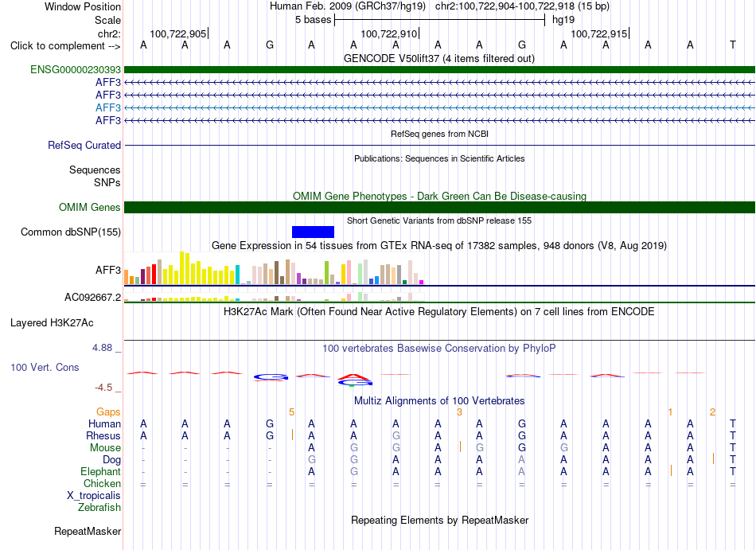Click 'Short Genetic Variants from dbSNP release 155'

pos(439,220)
